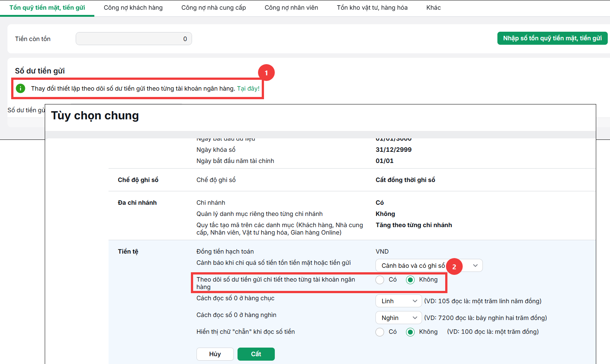Viewport: 610px width, 364px height.
Task: Open the 'Cảnh báo và có ghi sổ' dropdown
Action: (x=429, y=266)
